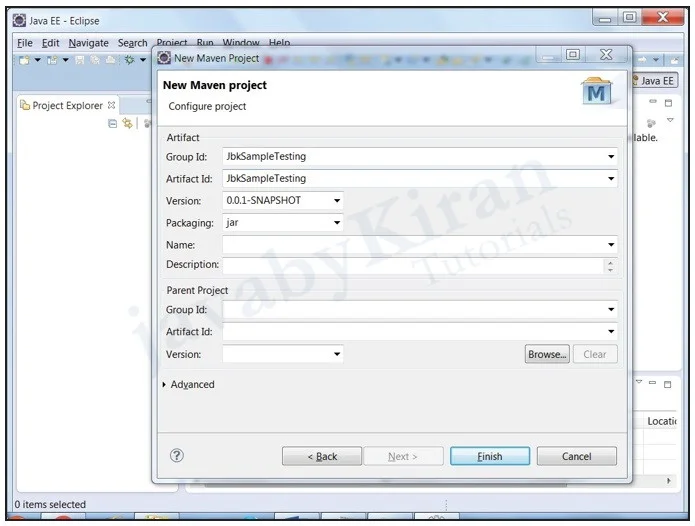Click the Open Perspective icon at top right

tap(674, 60)
